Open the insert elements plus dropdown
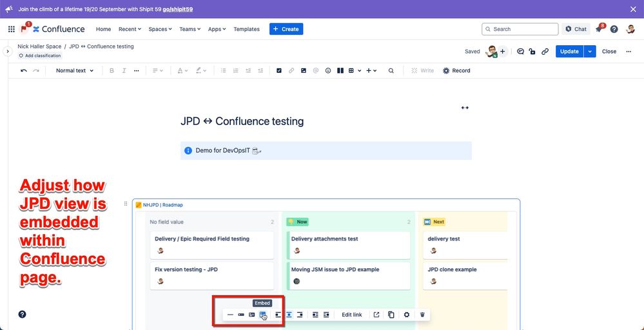 pos(371,71)
